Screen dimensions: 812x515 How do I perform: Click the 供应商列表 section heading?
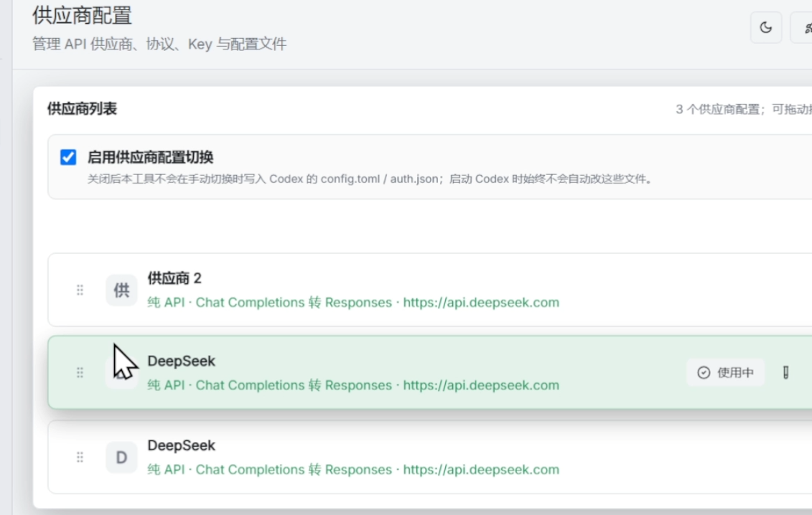(x=83, y=109)
